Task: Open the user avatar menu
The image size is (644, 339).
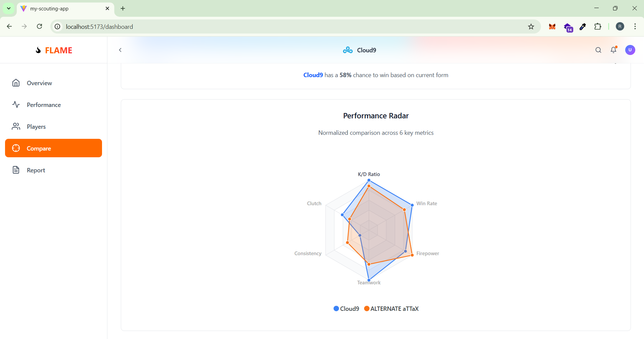Action: (x=630, y=50)
